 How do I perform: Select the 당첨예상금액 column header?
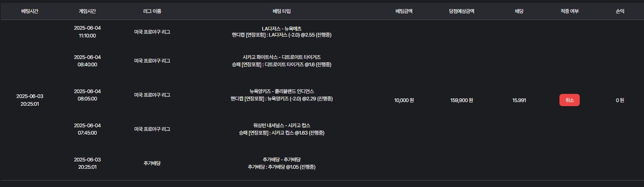[x=461, y=11]
